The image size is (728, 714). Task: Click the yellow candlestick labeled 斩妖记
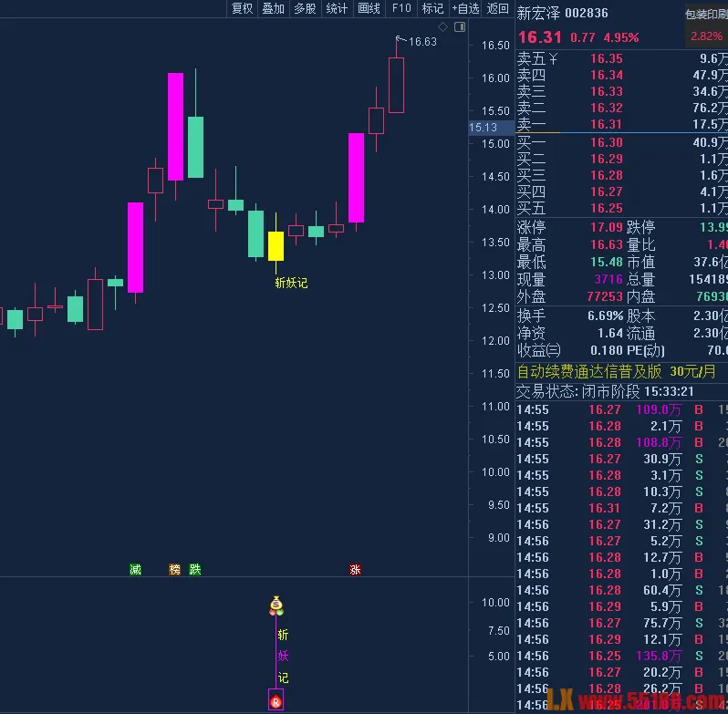coord(276,245)
